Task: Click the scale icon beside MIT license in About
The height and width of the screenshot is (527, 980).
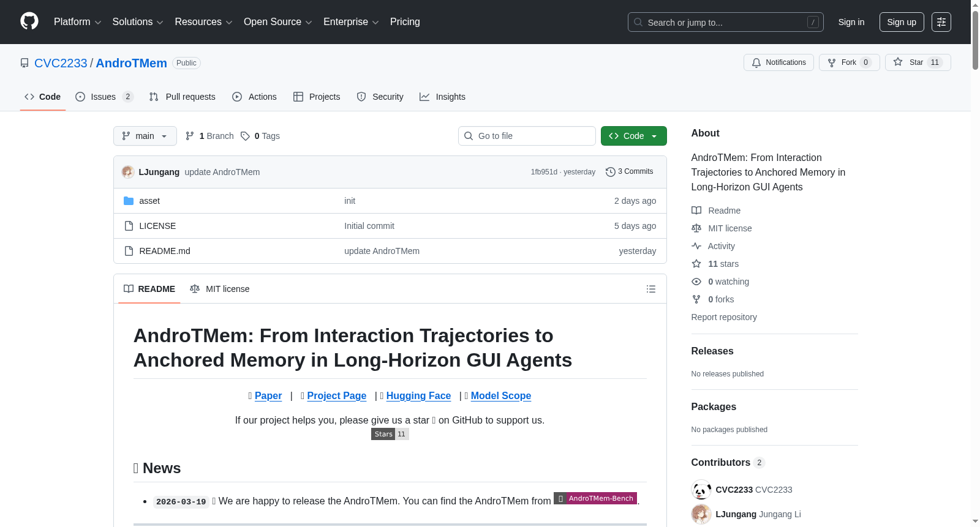Action: tap(696, 228)
